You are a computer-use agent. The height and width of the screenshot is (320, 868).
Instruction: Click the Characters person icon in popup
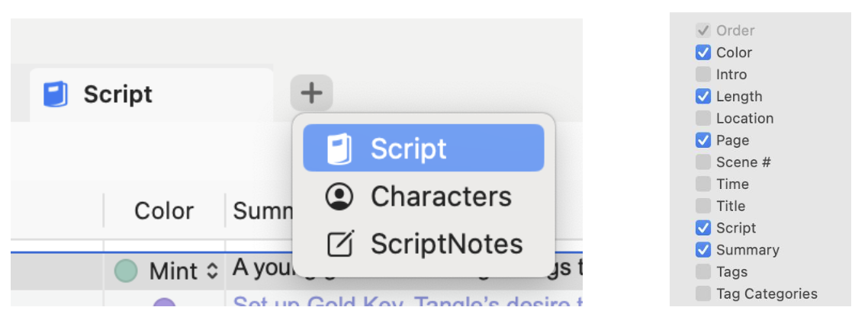(339, 197)
